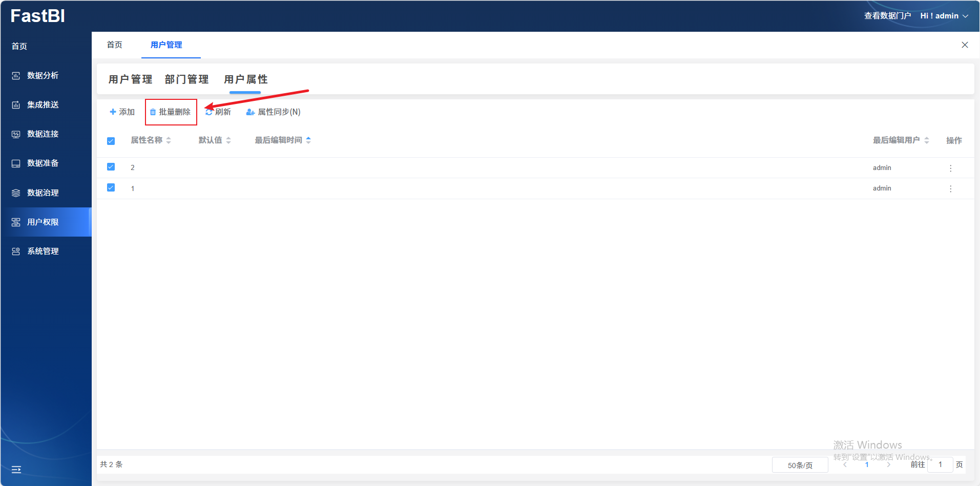This screenshot has width=980, height=486.
Task: Click the 数据连接 sidebar icon
Action: [16, 134]
